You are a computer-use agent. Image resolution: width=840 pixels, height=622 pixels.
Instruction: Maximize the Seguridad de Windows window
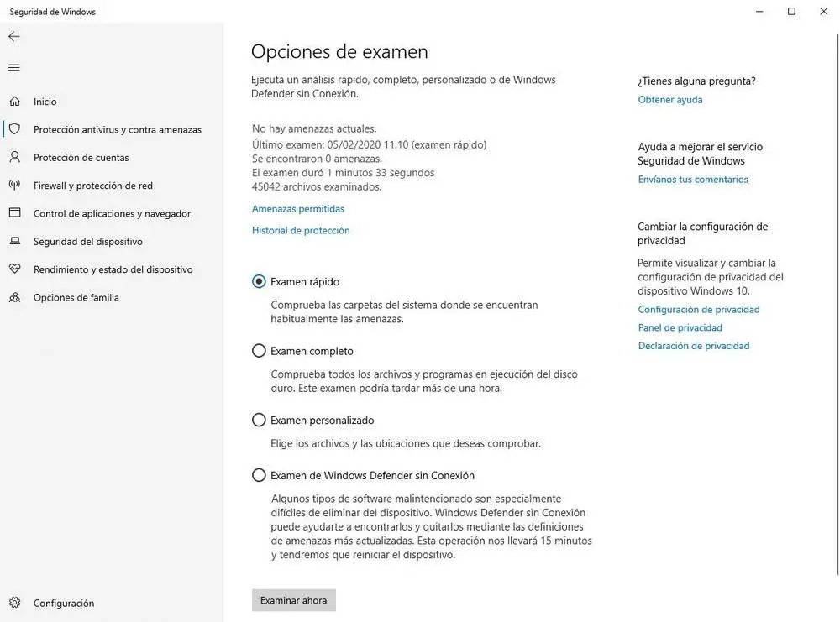tap(791, 12)
